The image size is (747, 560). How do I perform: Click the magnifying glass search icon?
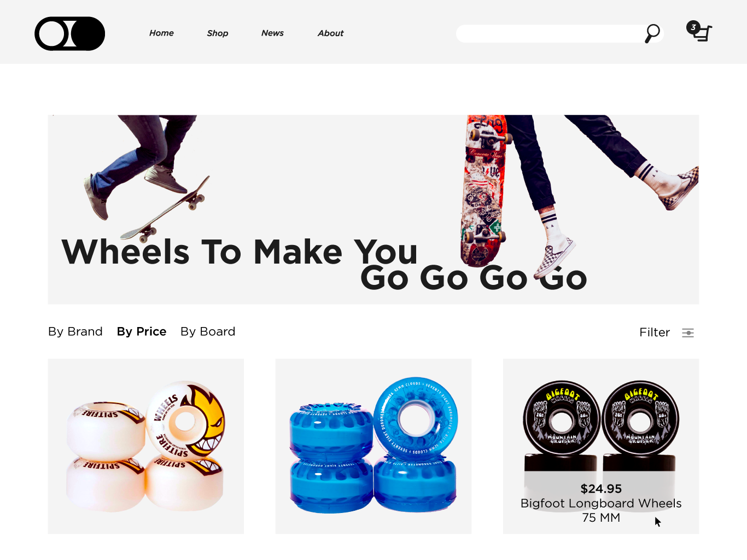pos(652,33)
